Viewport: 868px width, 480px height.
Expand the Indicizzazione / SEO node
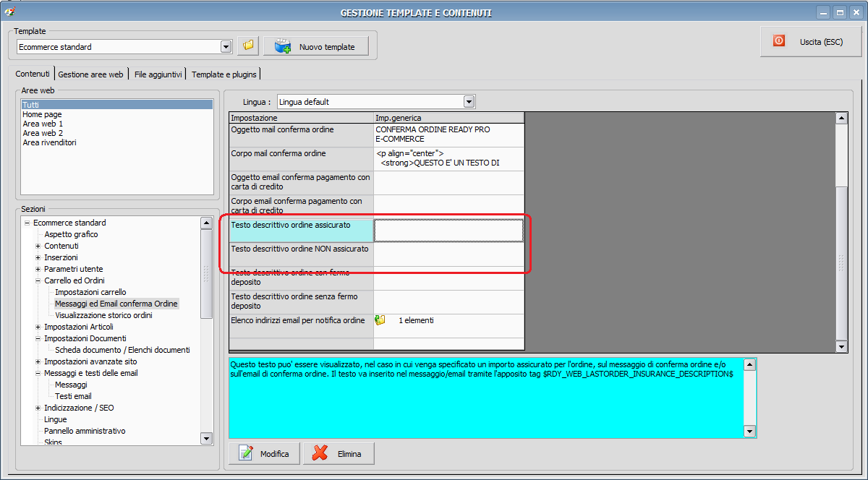tap(38, 408)
